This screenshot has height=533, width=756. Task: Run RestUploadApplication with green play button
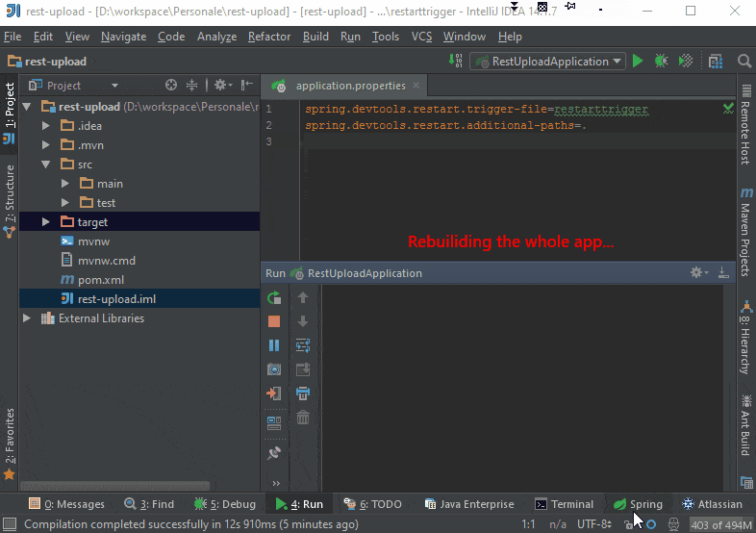pyautogui.click(x=638, y=62)
